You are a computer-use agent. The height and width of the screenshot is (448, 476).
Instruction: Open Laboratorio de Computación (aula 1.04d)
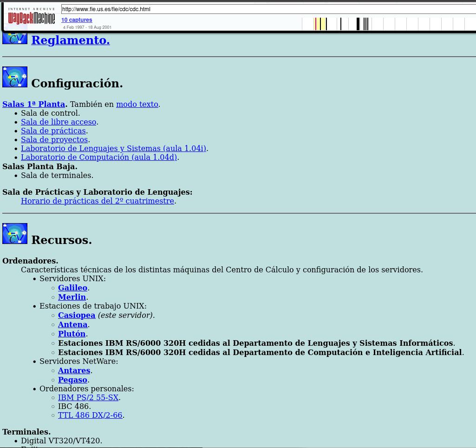pyautogui.click(x=99, y=157)
